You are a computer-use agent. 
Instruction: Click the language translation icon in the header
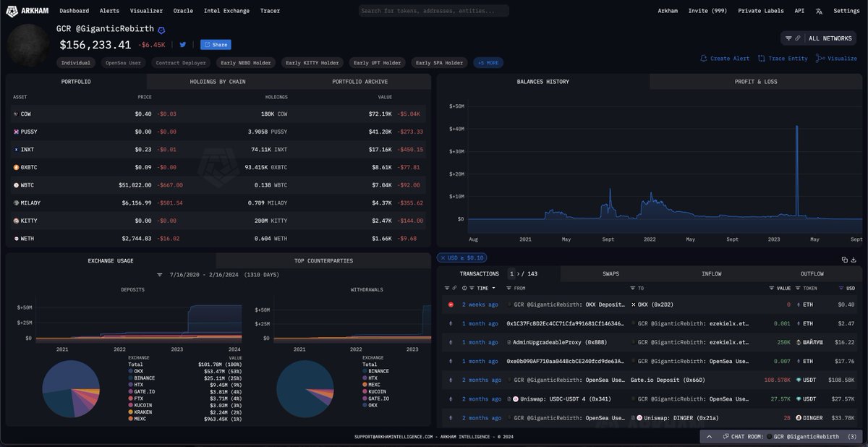click(x=819, y=11)
